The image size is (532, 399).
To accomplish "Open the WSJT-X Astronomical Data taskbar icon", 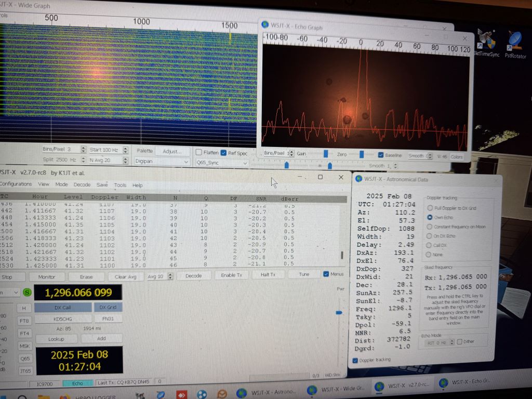I will click(242, 393).
